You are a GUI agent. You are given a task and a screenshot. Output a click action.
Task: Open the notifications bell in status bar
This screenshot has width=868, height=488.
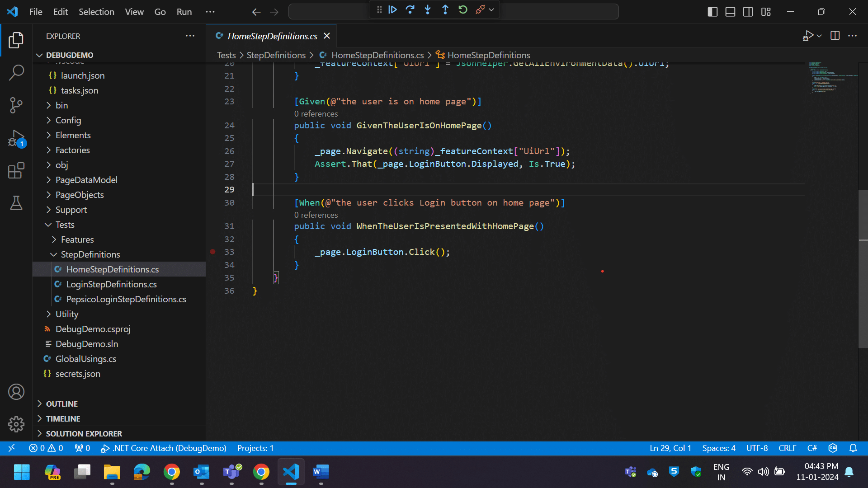[x=853, y=448]
